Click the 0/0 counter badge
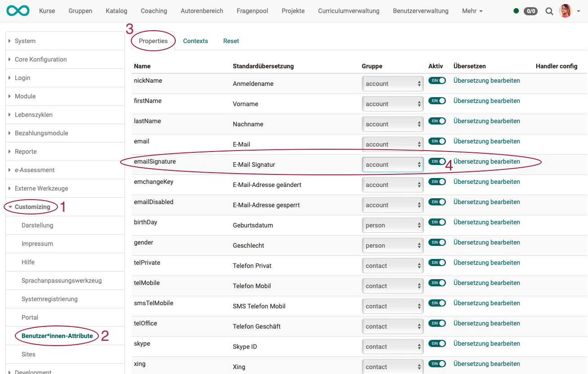The height and width of the screenshot is (374, 588). click(530, 11)
